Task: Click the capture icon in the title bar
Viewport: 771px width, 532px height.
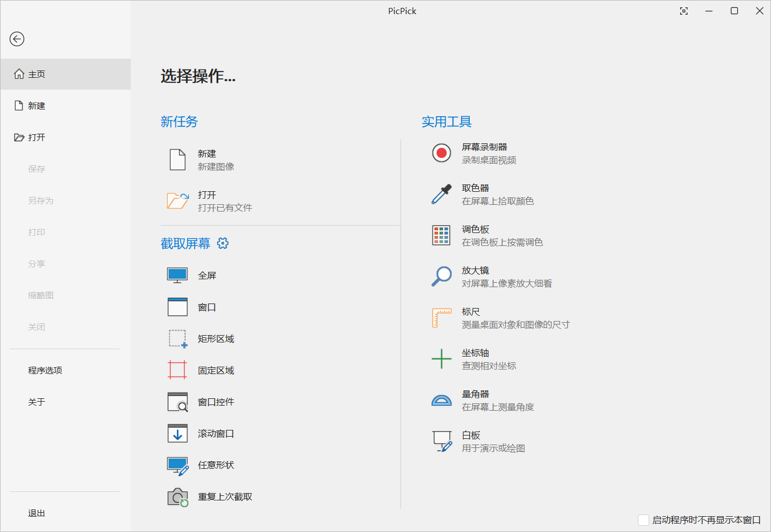Action: pos(684,11)
